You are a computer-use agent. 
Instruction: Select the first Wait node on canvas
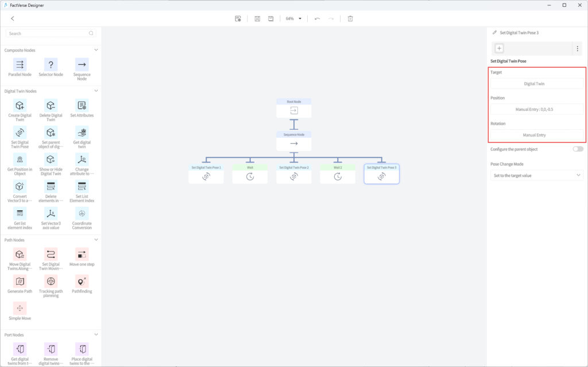(250, 174)
